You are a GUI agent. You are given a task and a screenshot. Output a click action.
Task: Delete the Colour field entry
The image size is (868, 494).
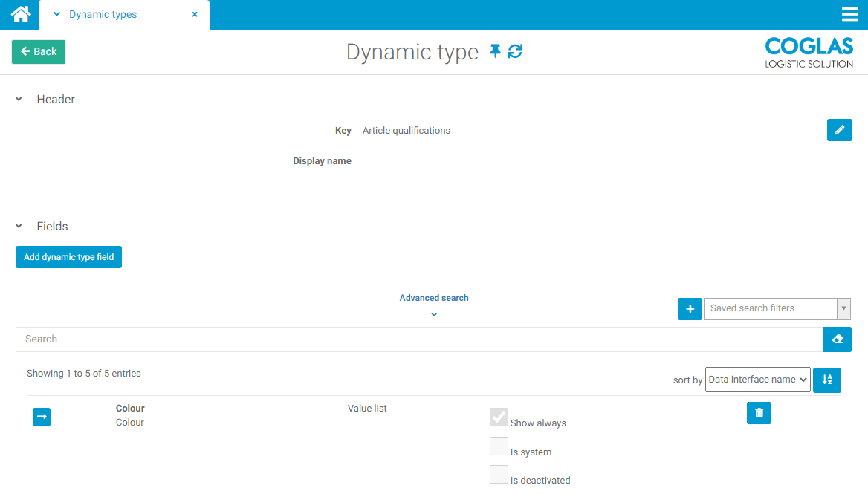pos(759,413)
